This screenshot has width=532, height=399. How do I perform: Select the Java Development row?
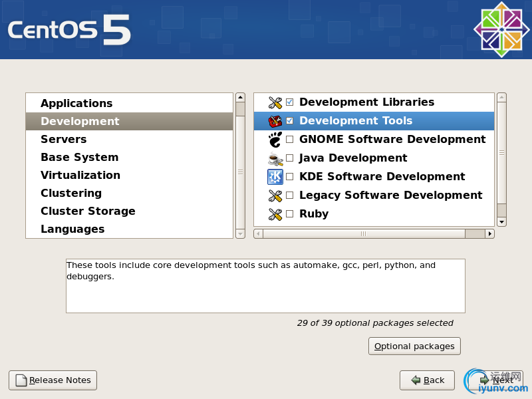point(374,158)
